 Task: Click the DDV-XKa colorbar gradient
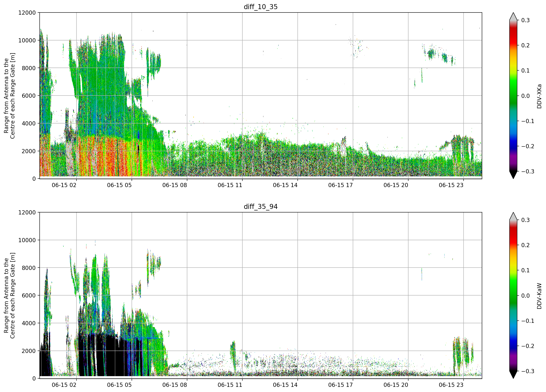(513, 96)
